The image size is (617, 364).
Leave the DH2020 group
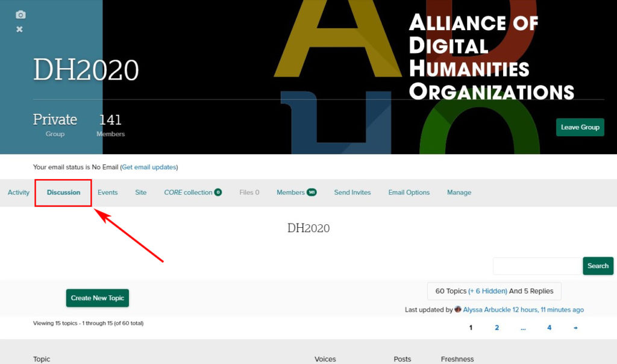point(580,127)
